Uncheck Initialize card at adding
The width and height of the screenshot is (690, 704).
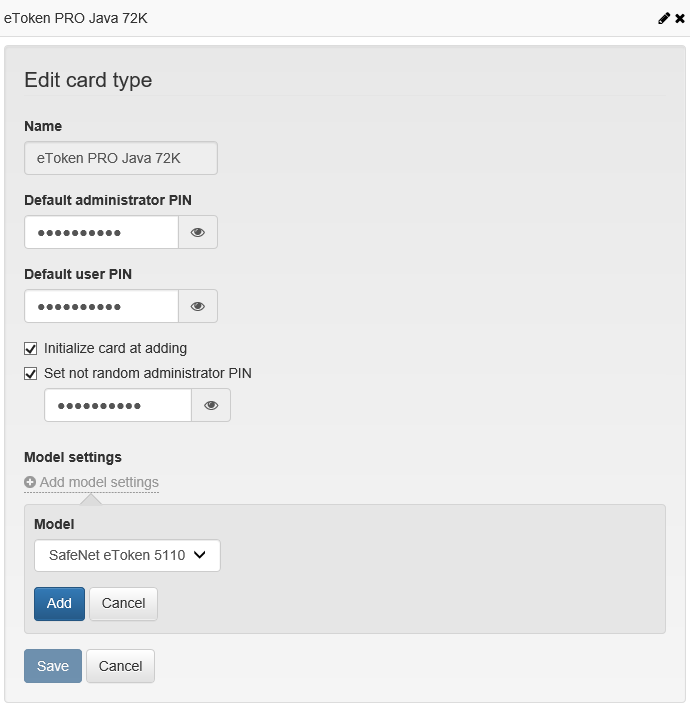(x=31, y=349)
